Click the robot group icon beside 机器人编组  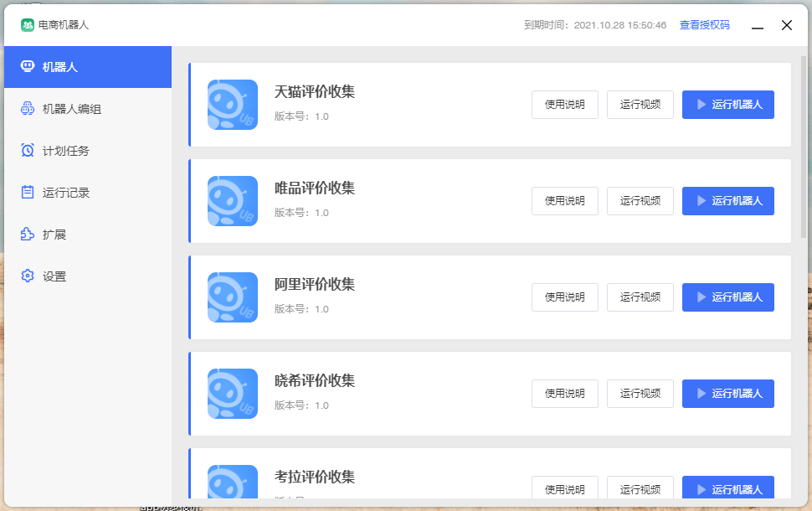tap(28, 108)
